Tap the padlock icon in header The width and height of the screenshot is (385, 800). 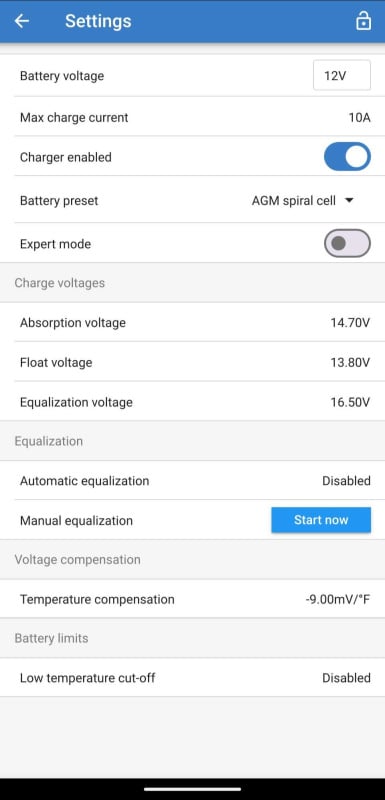pyautogui.click(x=363, y=21)
